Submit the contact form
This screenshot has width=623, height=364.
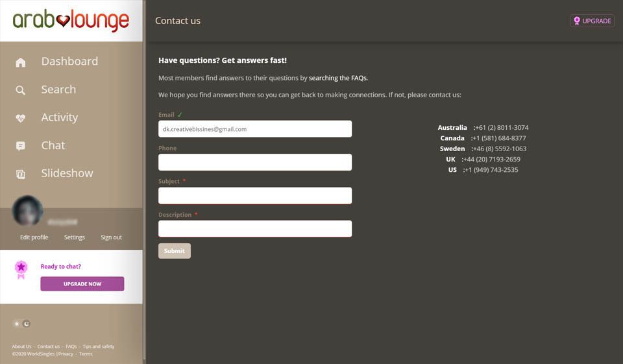click(x=174, y=251)
